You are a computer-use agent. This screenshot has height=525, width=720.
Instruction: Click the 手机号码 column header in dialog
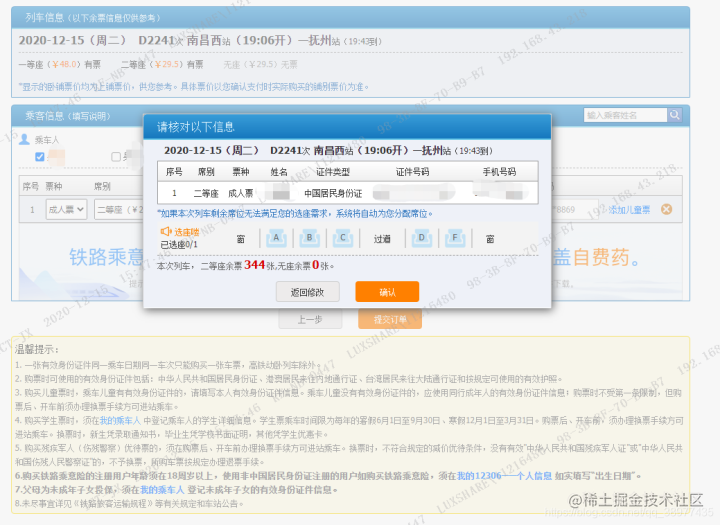pos(499,172)
